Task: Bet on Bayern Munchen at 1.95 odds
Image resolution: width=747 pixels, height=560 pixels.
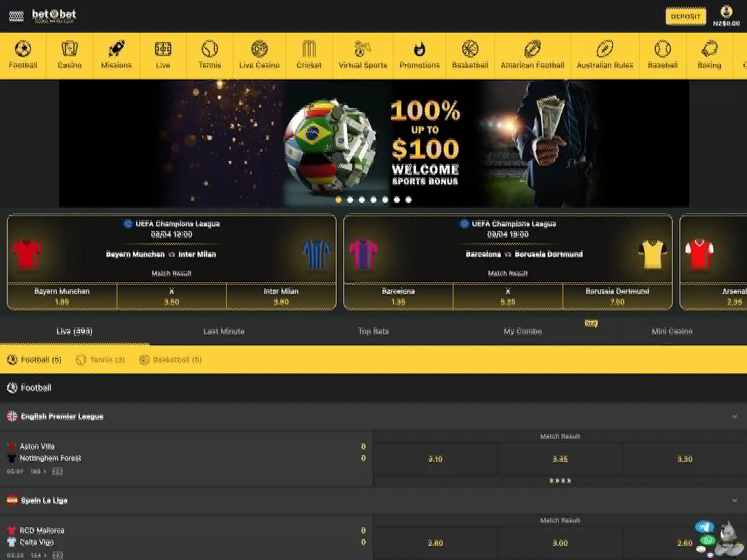Action: click(62, 296)
